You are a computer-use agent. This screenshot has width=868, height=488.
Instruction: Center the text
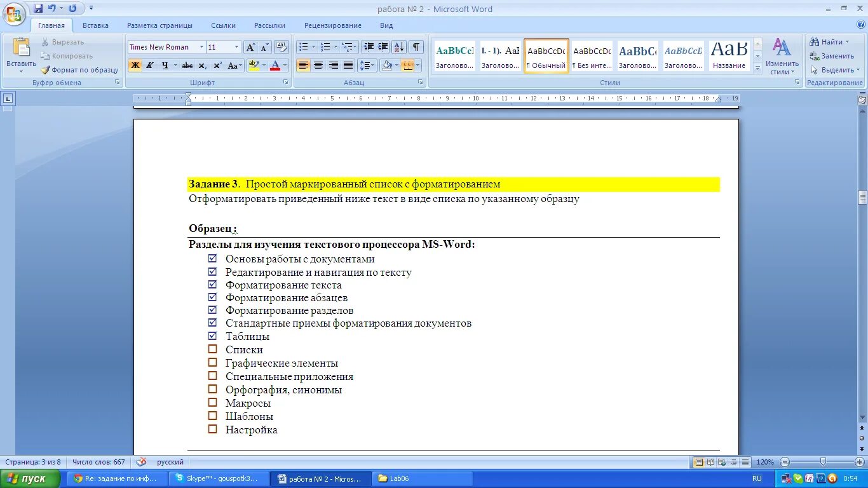pyautogui.click(x=318, y=65)
